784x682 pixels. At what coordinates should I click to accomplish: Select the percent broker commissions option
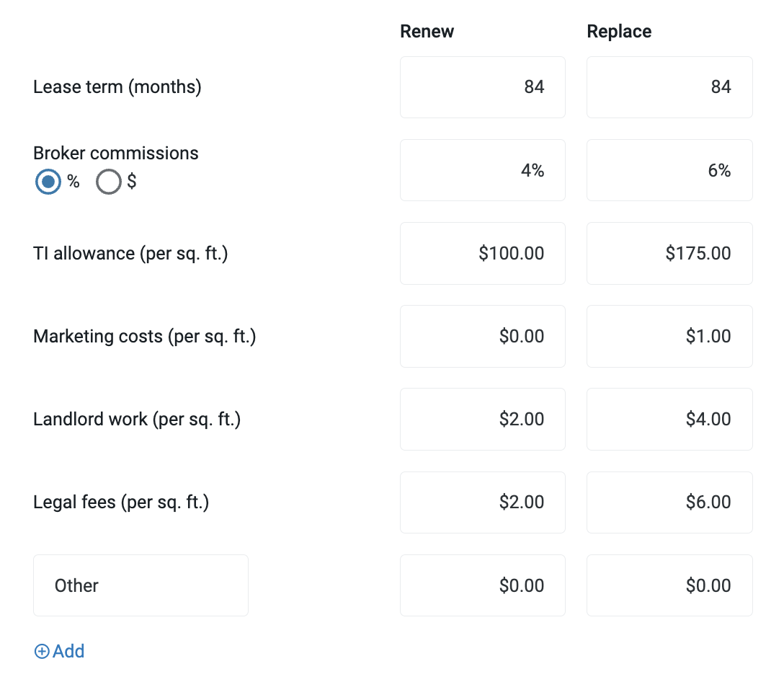(x=48, y=182)
